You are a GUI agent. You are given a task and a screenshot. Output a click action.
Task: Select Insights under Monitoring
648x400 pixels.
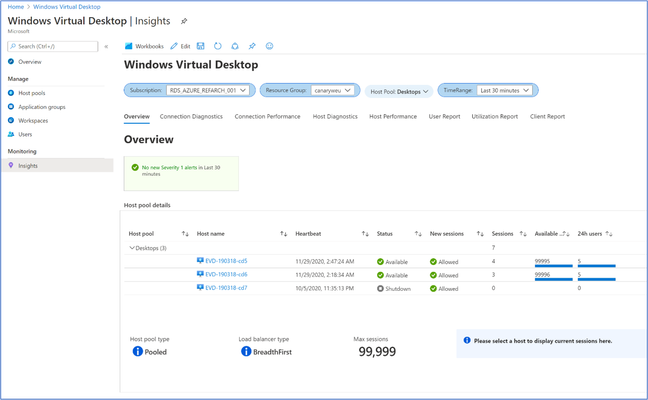pyautogui.click(x=57, y=166)
